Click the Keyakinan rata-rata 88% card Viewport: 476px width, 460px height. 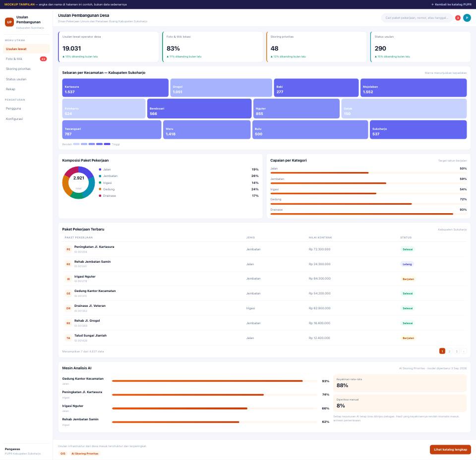click(x=400, y=383)
